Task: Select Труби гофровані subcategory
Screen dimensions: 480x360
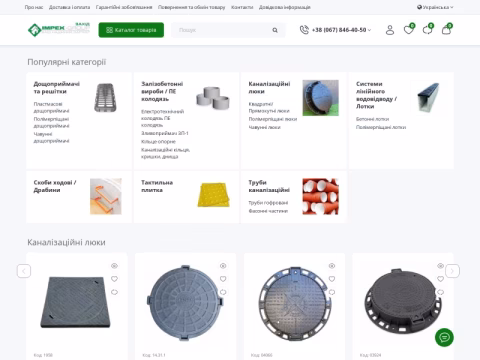Action: (x=268, y=203)
